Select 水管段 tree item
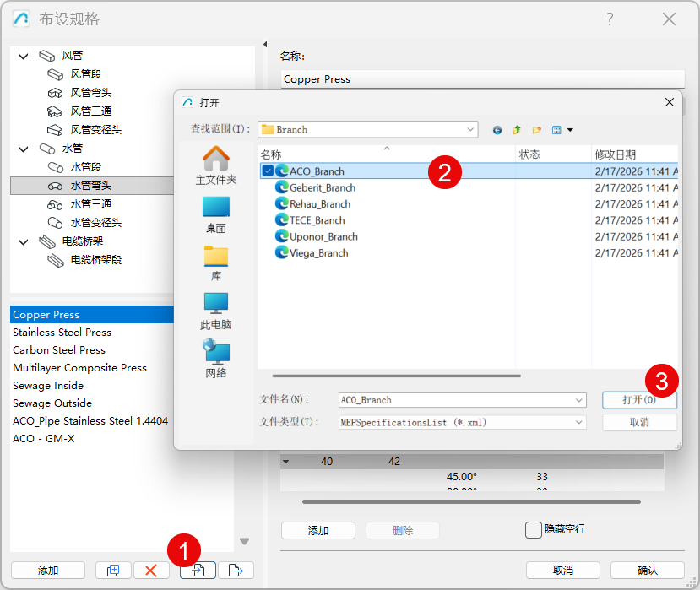The image size is (700, 590). pyautogui.click(x=85, y=167)
